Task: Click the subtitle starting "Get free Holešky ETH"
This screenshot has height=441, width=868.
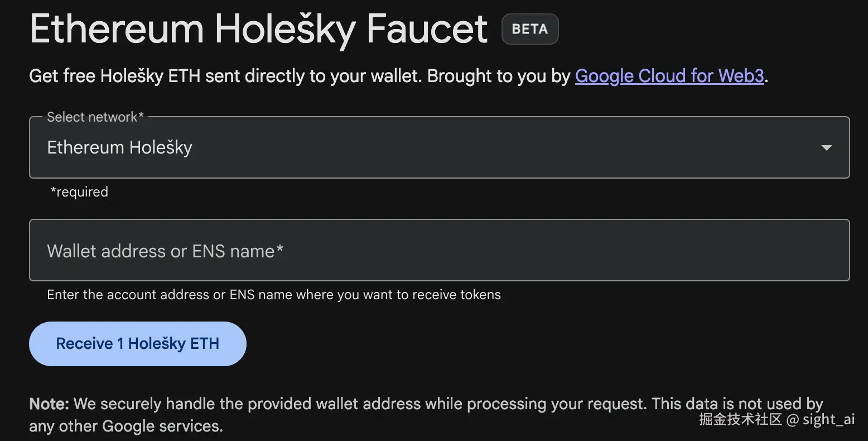Action: pyautogui.click(x=223, y=76)
